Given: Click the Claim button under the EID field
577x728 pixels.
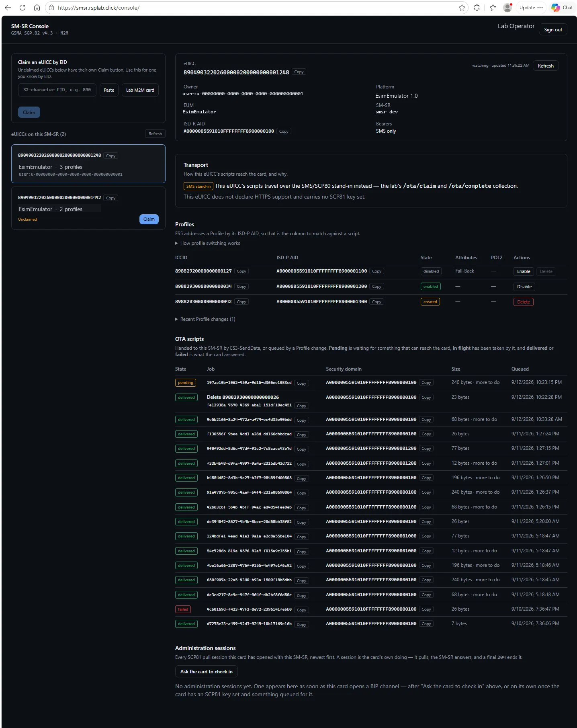Looking at the screenshot, I should (29, 112).
